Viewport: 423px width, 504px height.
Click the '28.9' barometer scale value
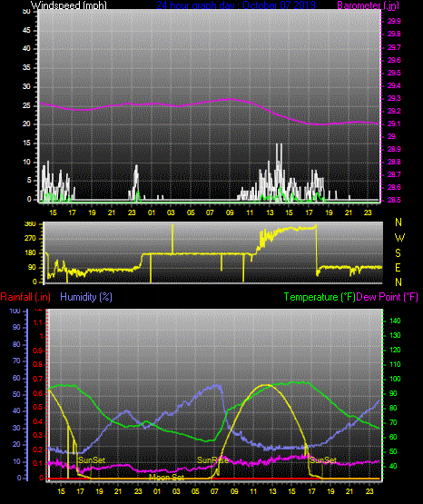coord(394,149)
